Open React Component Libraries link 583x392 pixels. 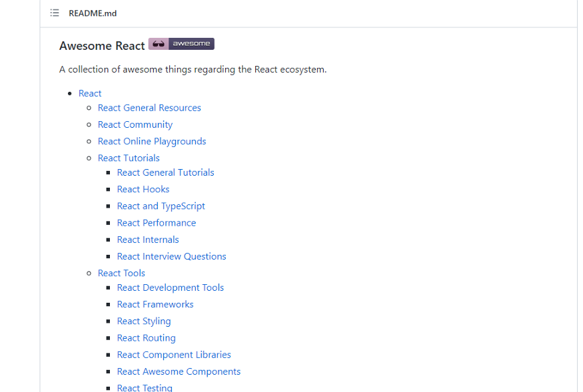coord(174,355)
